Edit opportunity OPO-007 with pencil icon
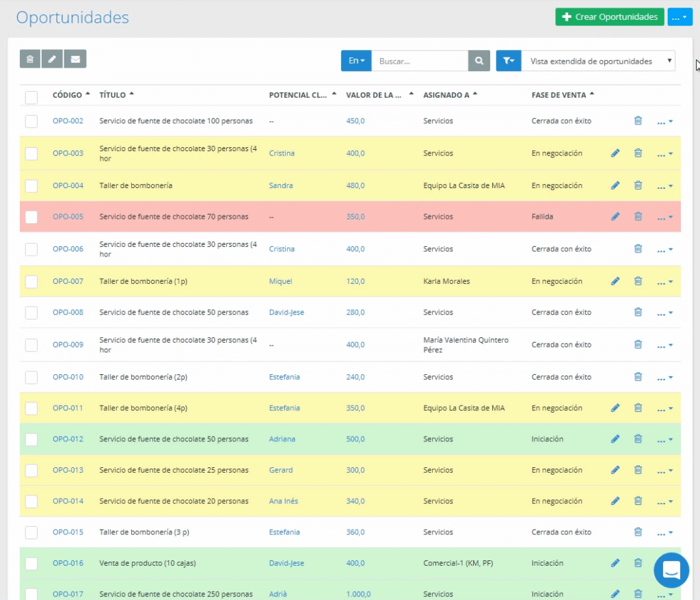 pos(615,281)
